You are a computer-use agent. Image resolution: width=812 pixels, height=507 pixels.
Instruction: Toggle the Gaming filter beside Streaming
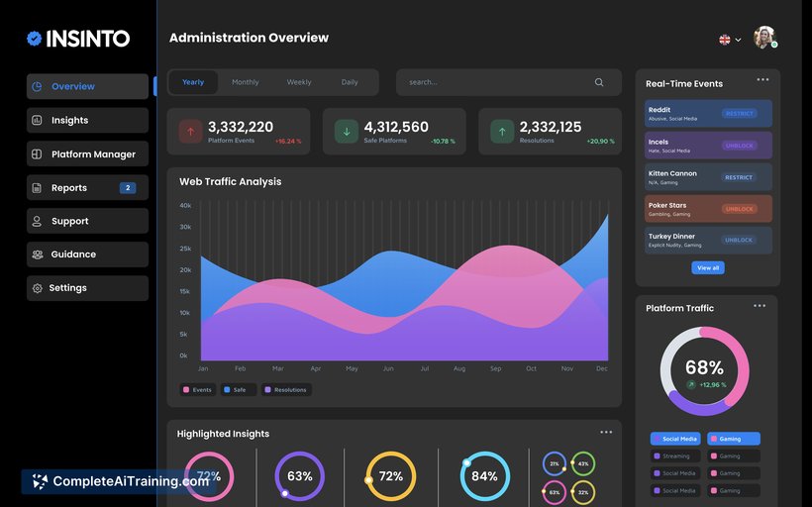pos(734,456)
